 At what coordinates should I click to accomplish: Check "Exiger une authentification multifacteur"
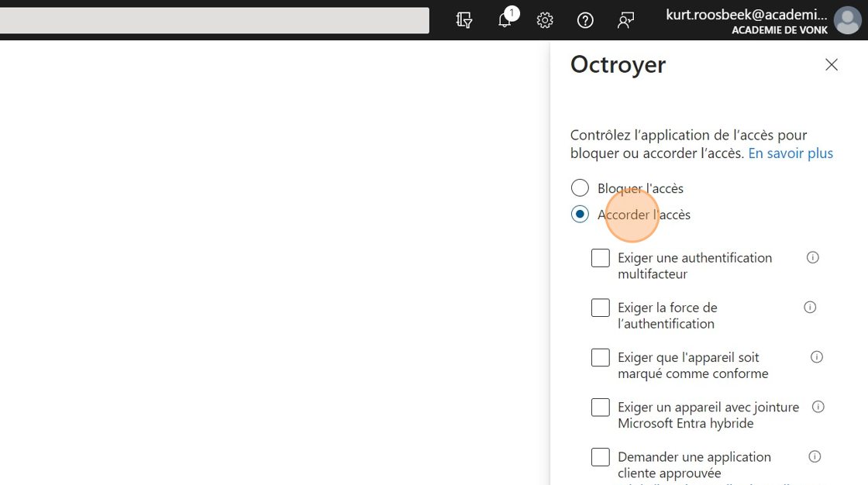coord(601,258)
